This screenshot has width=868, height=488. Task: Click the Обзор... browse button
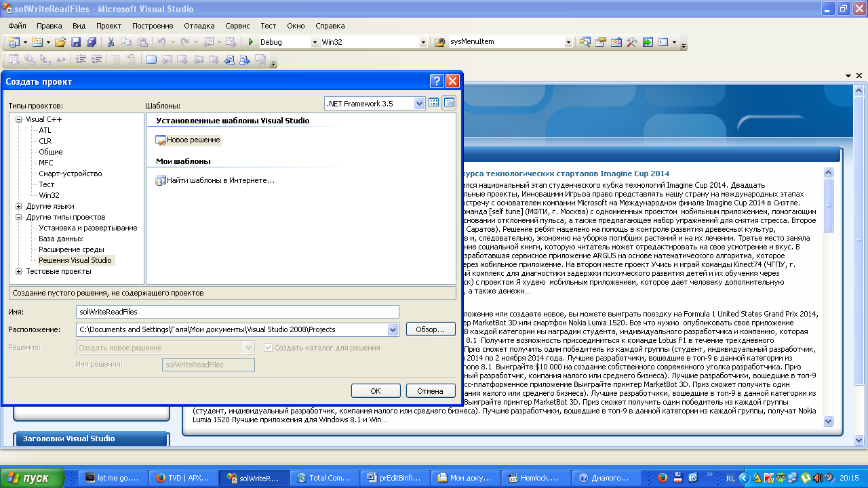pos(431,329)
